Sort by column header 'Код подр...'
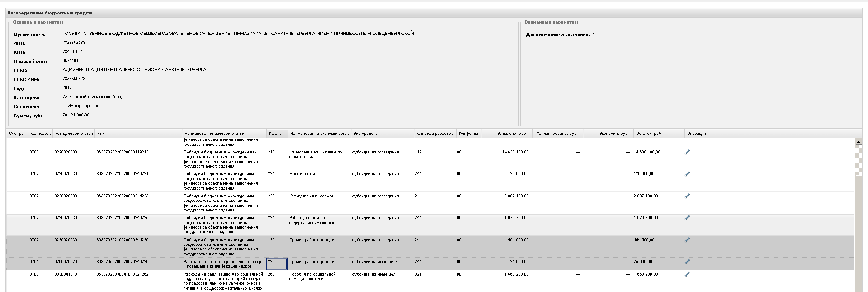The image size is (868, 292). tap(40, 134)
